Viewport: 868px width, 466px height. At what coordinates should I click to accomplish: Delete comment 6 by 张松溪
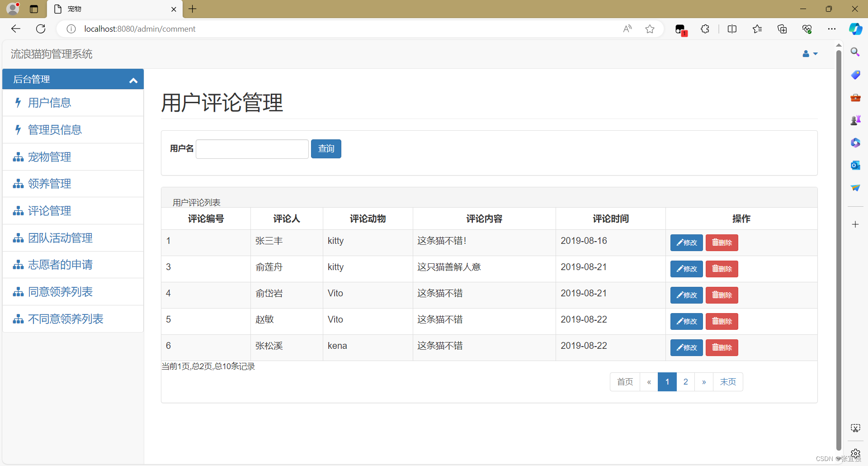722,347
